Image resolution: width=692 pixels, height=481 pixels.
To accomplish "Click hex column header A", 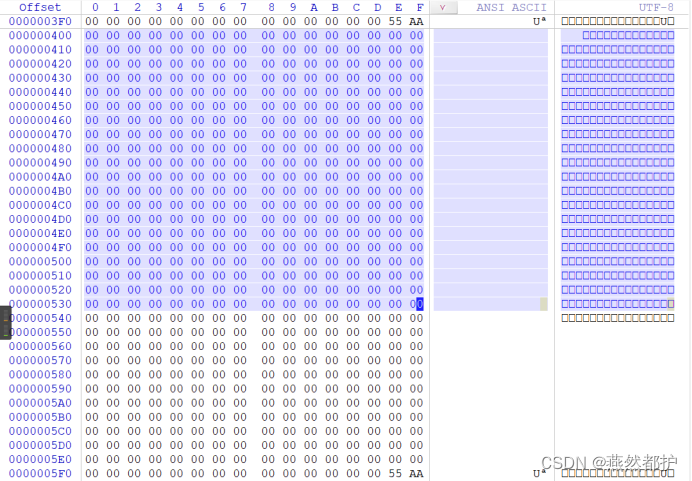I will (x=314, y=8).
